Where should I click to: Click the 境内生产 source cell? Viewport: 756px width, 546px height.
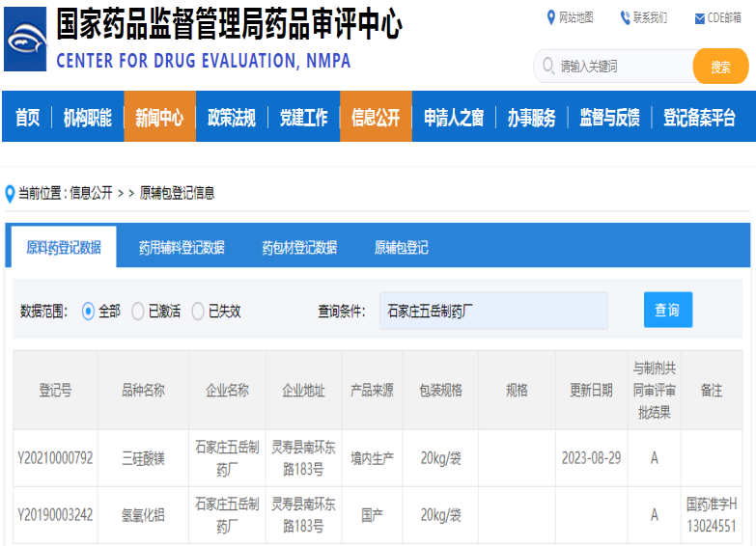pos(372,458)
